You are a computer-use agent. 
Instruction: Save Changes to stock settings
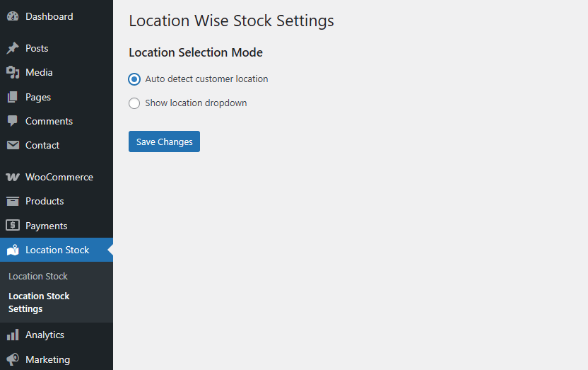[164, 141]
